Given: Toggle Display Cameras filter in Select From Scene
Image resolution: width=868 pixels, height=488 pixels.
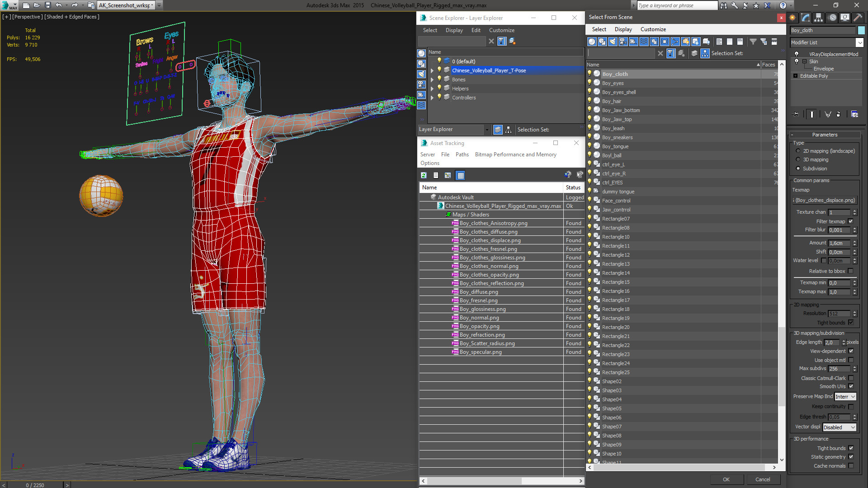Looking at the screenshot, I should [623, 42].
